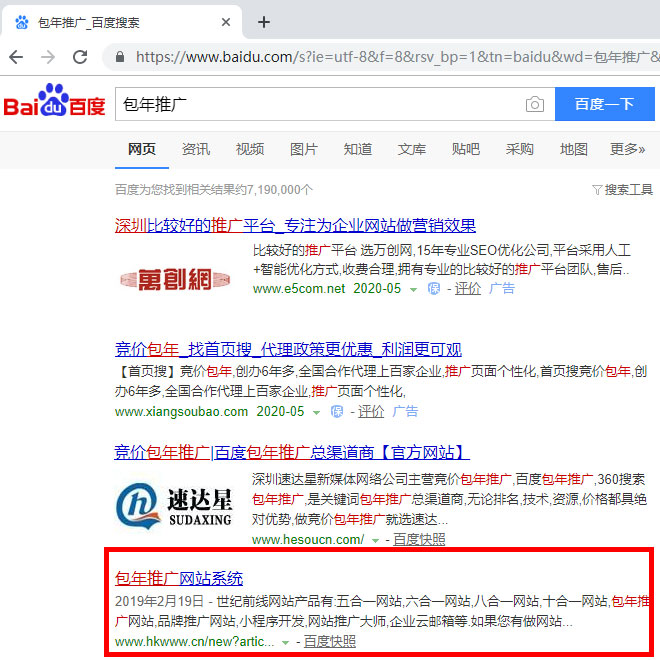660x660 pixels.
Task: Click the browser forward arrow
Action: (x=48, y=57)
